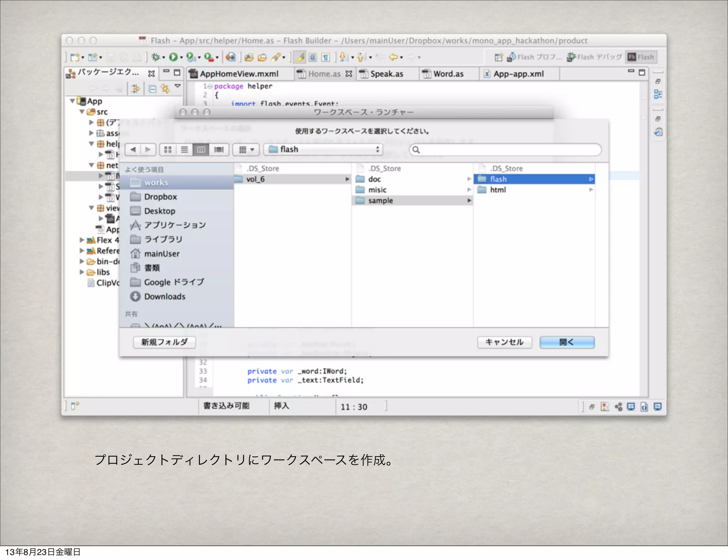Select the sample folder
Screen dimensions: 728x560
[x=413, y=200]
